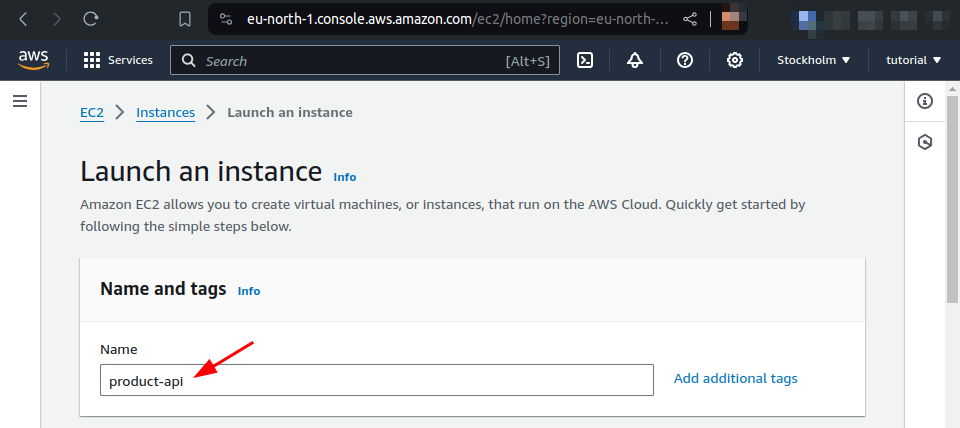Open the hexagon tutorials panel icon
This screenshot has width=960, height=428.
pos(924,143)
